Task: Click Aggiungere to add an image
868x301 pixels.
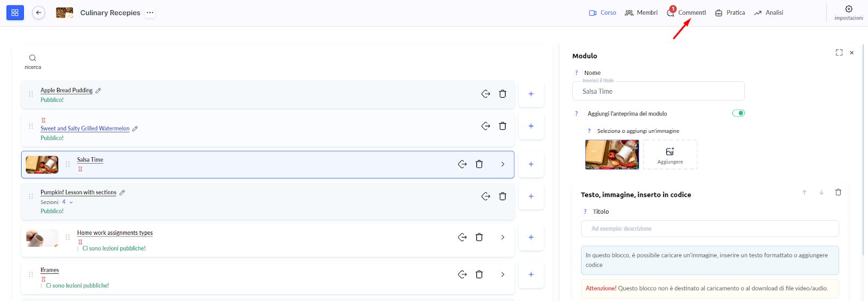Action: (x=670, y=155)
